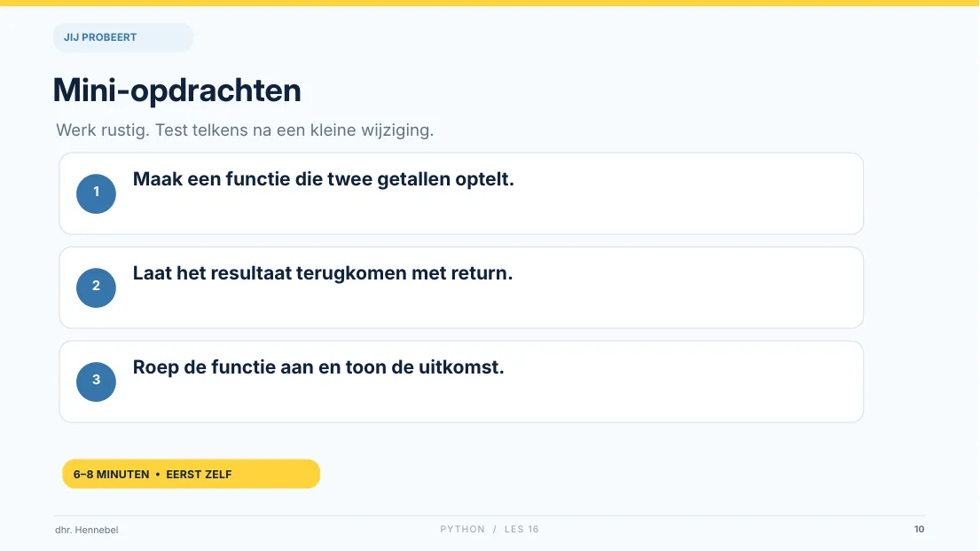Select 'Maak een functie die twee getallen optelt' text
The width and height of the screenshot is (980, 551).
323,179
